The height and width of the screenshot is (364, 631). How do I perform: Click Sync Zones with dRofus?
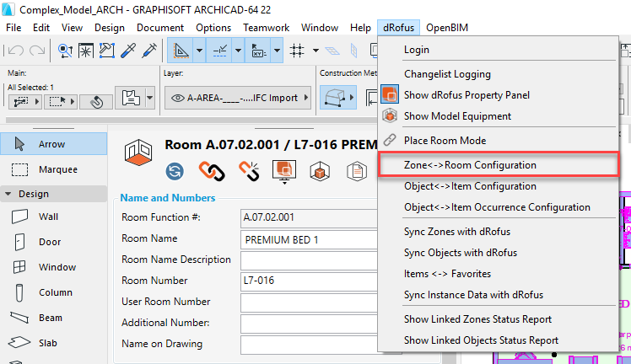click(x=456, y=231)
